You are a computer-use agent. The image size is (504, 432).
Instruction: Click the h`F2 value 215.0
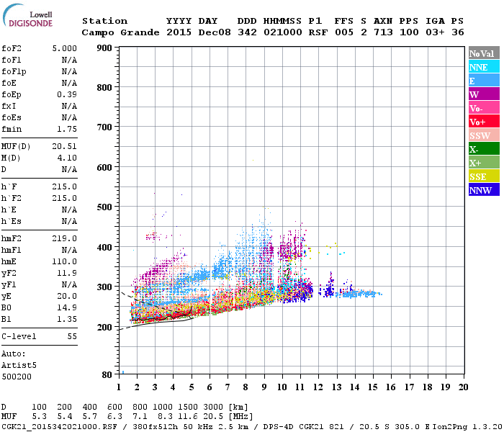click(x=65, y=198)
